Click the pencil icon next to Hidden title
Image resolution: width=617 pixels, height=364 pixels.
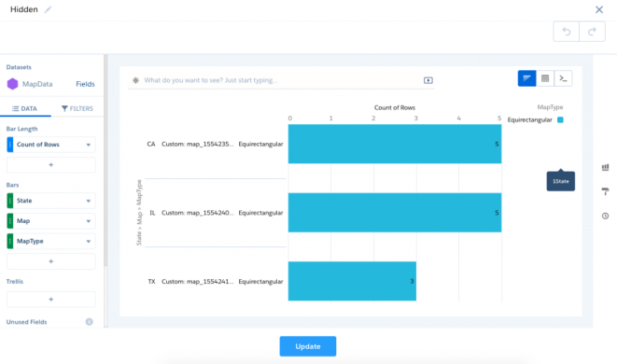[48, 9]
